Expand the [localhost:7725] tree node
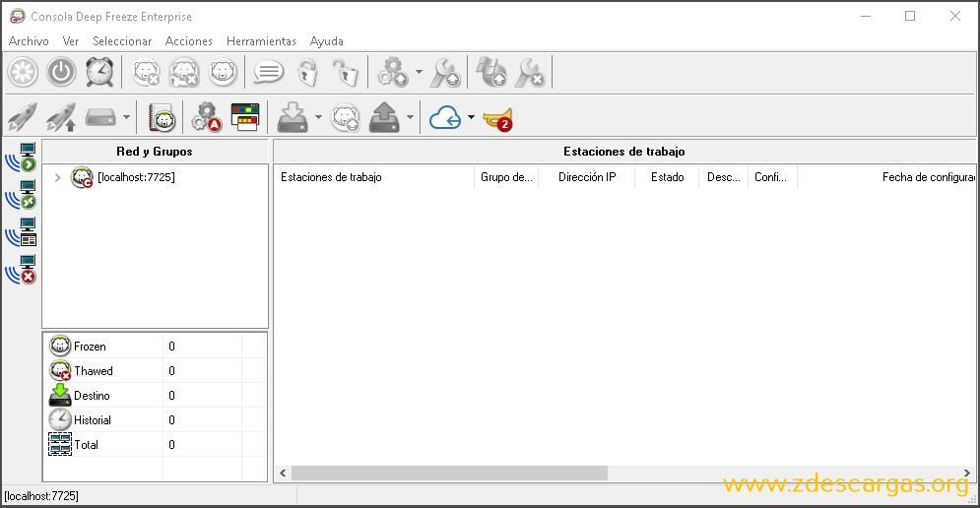This screenshot has width=980, height=508. pyautogui.click(x=57, y=177)
